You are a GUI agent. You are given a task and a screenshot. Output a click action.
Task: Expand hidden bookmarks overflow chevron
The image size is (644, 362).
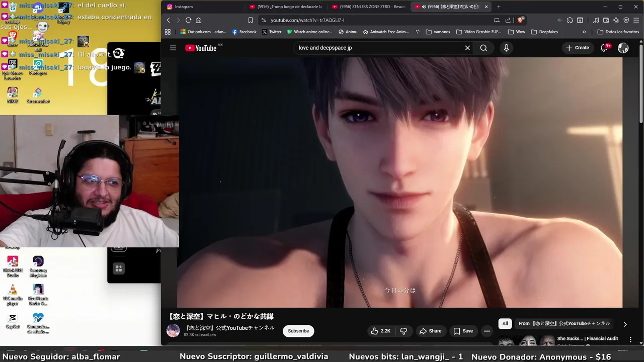click(584, 32)
